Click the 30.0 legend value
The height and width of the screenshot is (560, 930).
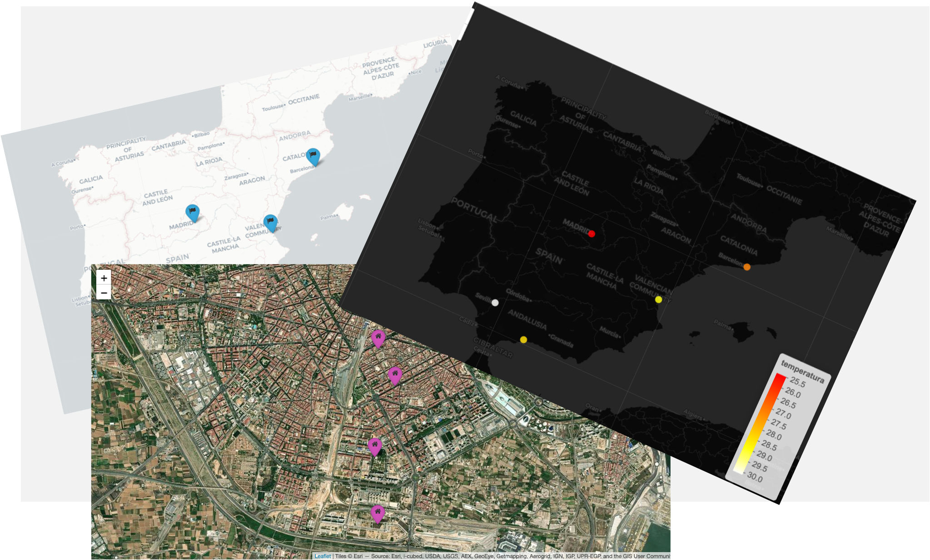click(x=755, y=476)
